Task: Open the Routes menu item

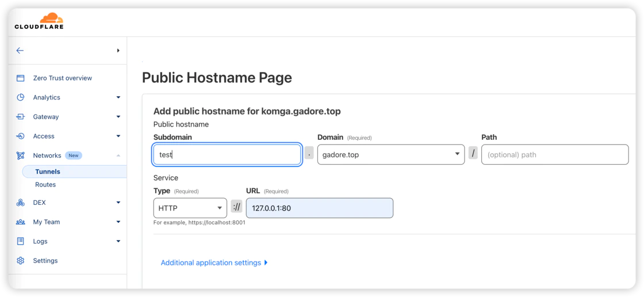Action: (45, 185)
